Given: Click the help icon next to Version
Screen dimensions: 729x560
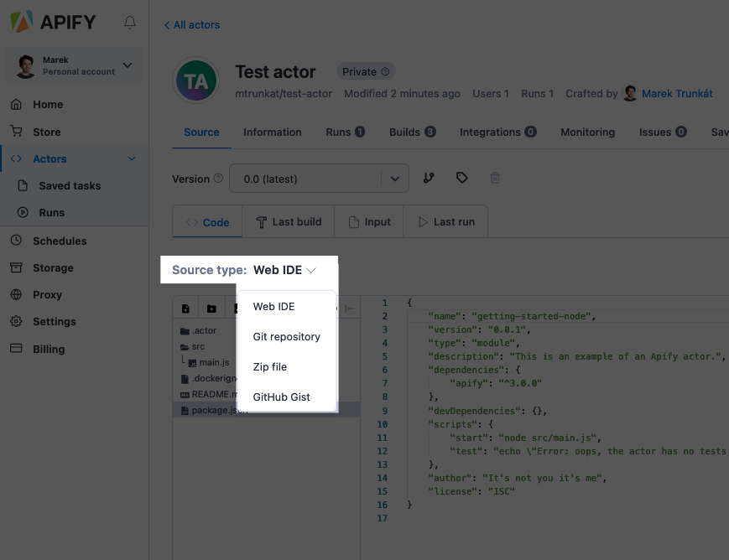Looking at the screenshot, I should (x=219, y=179).
